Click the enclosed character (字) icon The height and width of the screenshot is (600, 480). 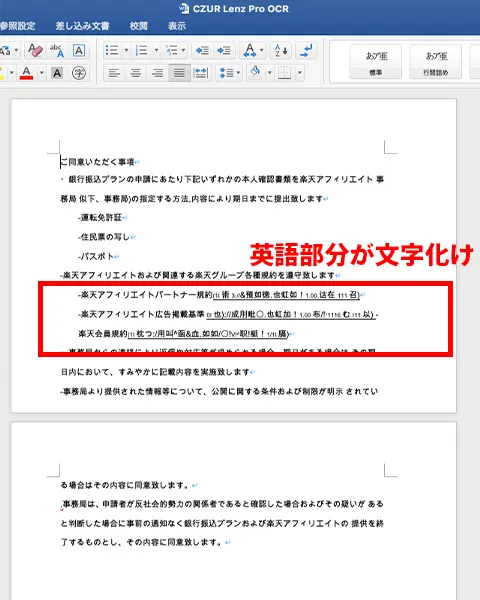click(79, 73)
